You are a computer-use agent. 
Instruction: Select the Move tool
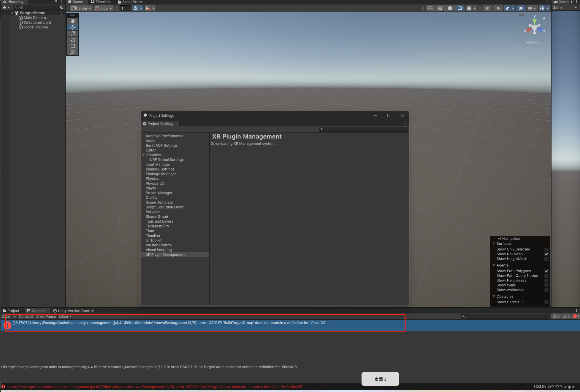point(72,27)
